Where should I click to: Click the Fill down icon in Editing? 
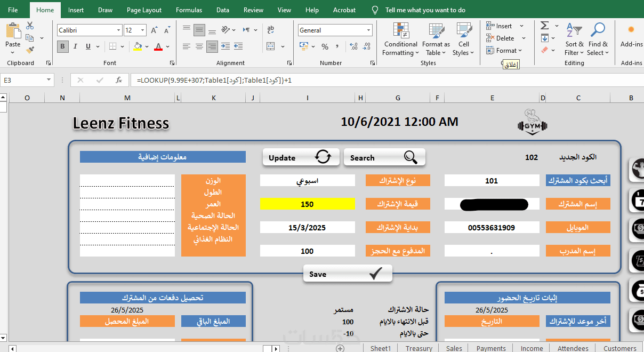[545, 38]
